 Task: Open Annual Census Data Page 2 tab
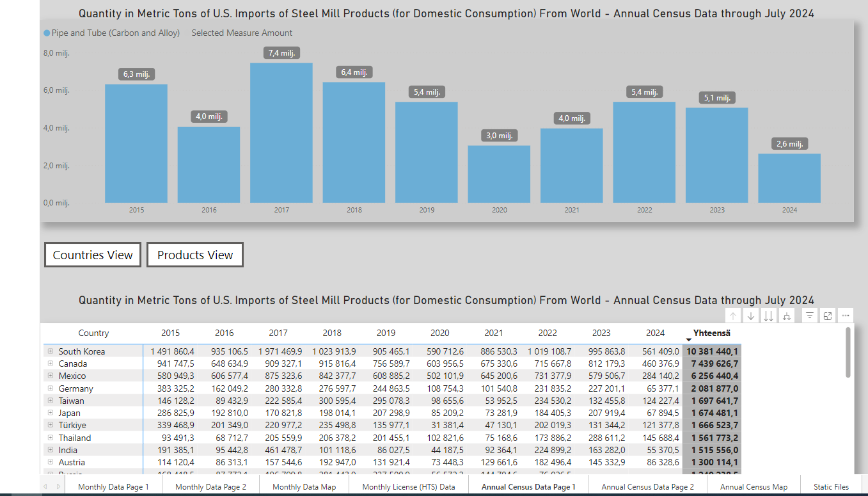pyautogui.click(x=647, y=487)
